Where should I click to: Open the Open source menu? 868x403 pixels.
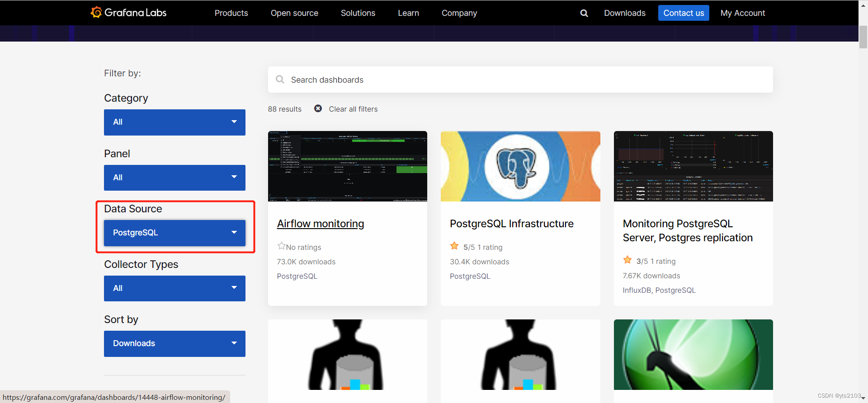pyautogui.click(x=294, y=13)
